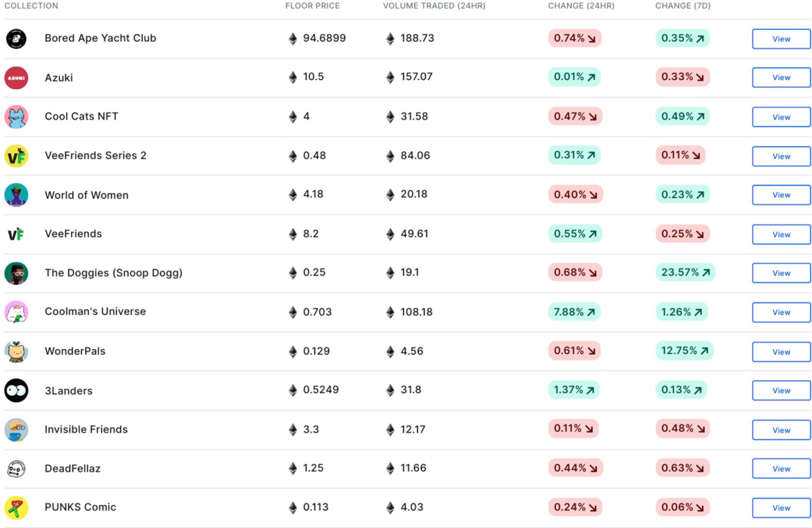Click View in the WonderPals row

pyautogui.click(x=781, y=352)
